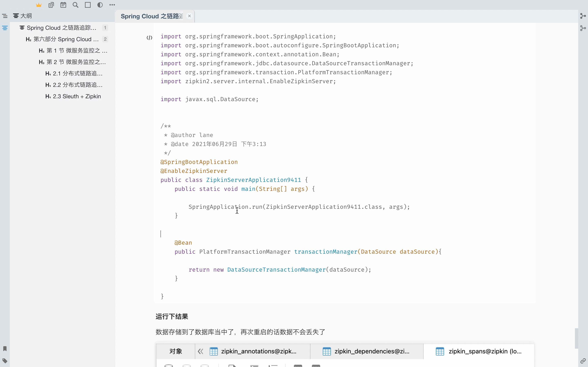
Task: Open the backlinks chain icon bottom-right
Action: pos(583,361)
